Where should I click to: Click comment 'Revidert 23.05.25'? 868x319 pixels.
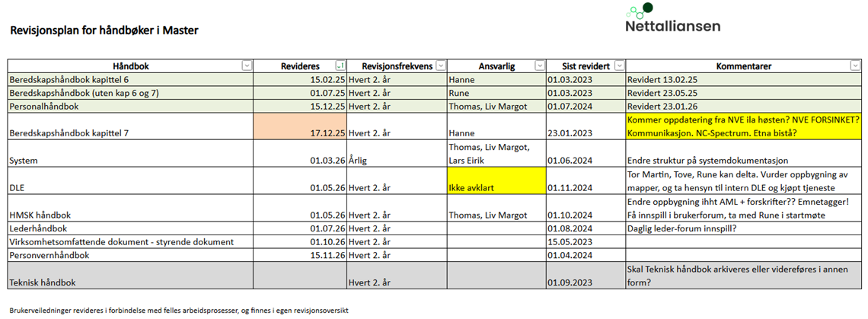[x=743, y=92]
